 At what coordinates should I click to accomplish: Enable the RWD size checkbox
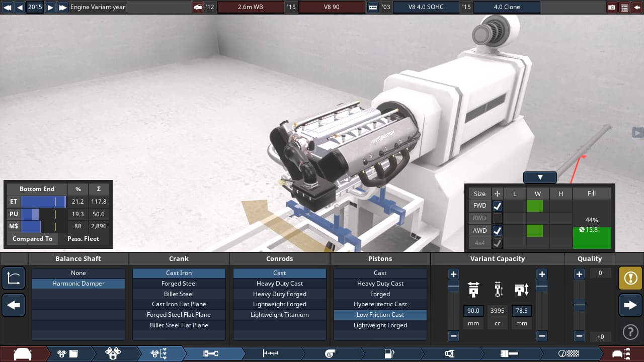coord(497,218)
